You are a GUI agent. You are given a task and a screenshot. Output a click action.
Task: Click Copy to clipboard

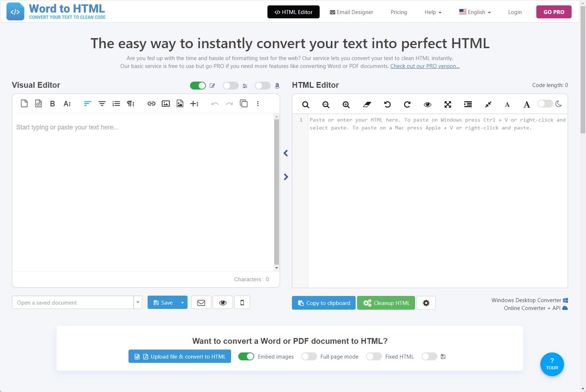(324, 303)
